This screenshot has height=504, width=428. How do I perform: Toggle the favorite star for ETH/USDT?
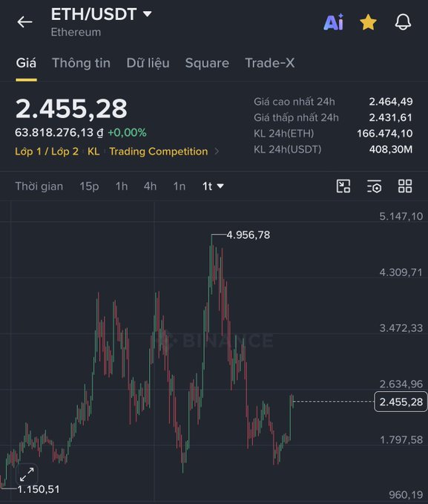(x=368, y=22)
